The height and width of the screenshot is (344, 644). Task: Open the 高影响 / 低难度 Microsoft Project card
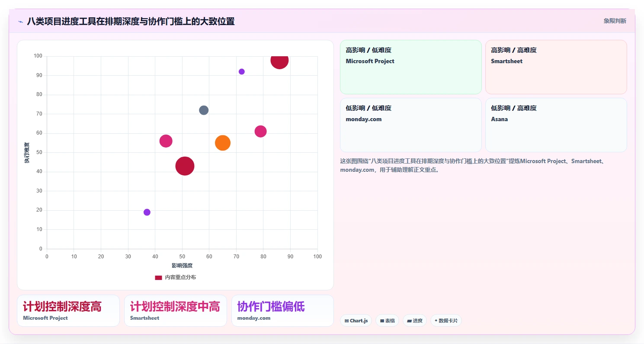pyautogui.click(x=411, y=67)
